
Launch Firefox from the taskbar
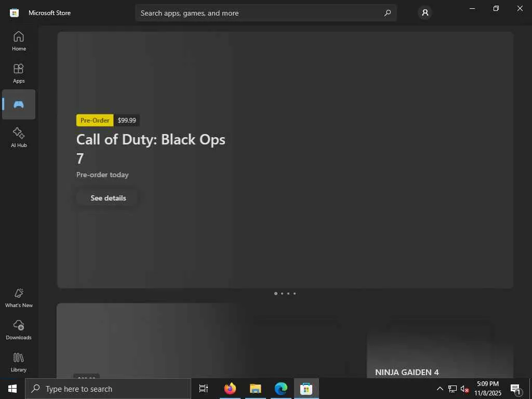tap(230, 389)
